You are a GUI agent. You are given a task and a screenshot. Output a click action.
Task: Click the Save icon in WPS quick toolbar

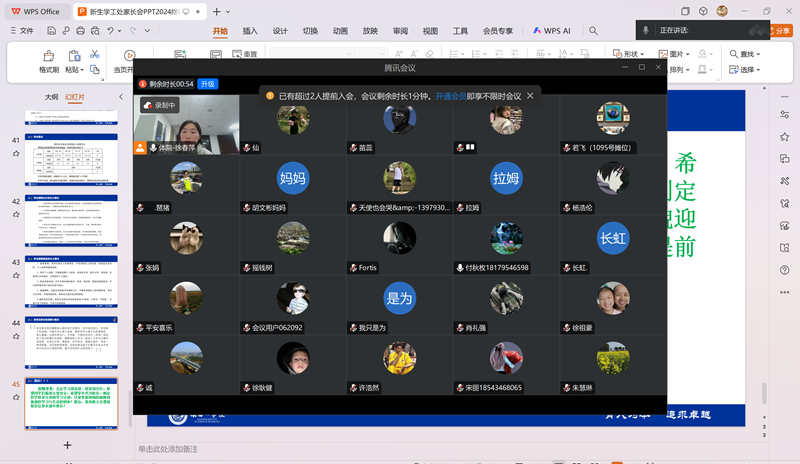[51, 31]
